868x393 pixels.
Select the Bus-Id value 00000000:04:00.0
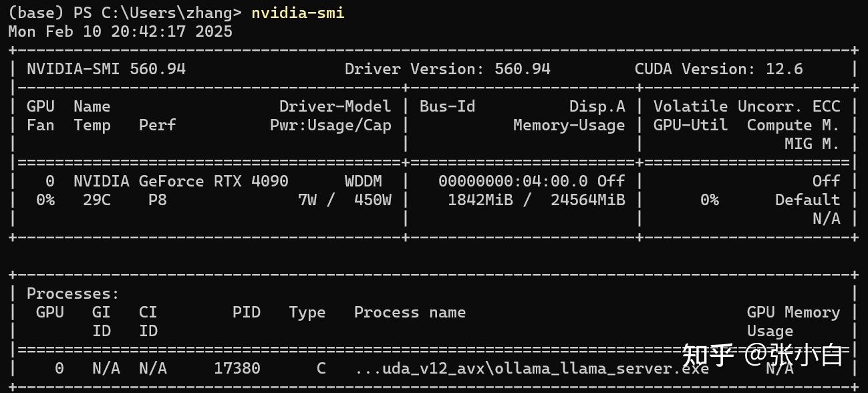[x=513, y=181]
